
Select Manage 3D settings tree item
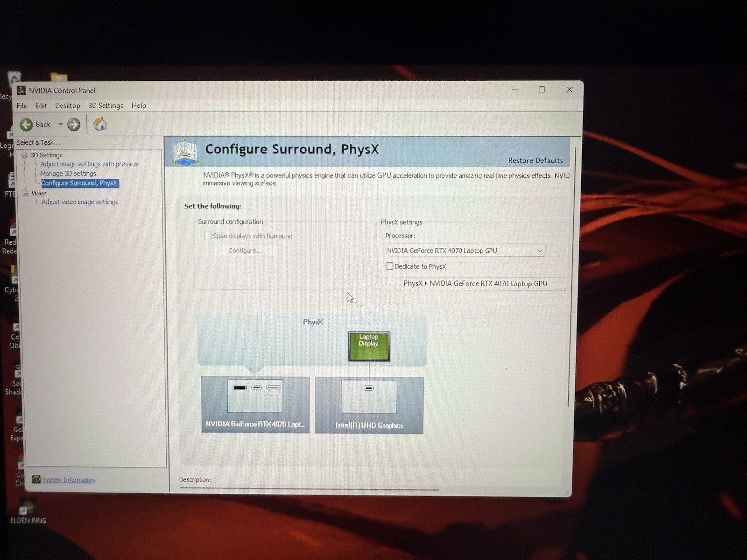click(x=68, y=173)
